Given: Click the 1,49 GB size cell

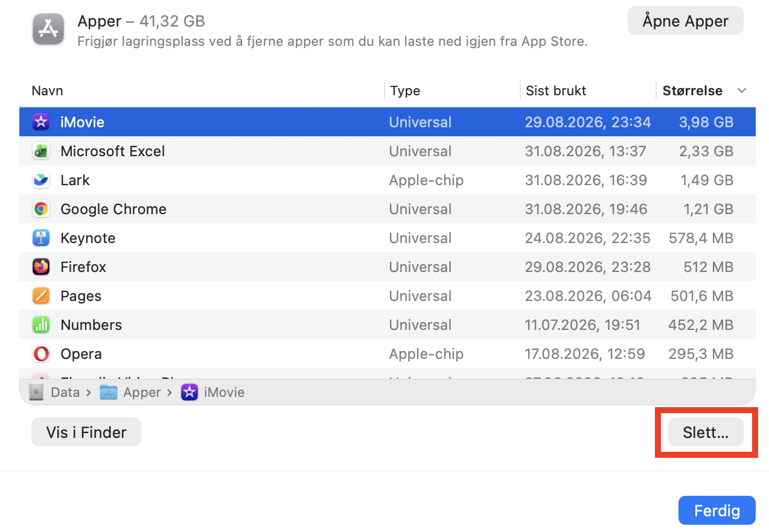Looking at the screenshot, I should (706, 180).
